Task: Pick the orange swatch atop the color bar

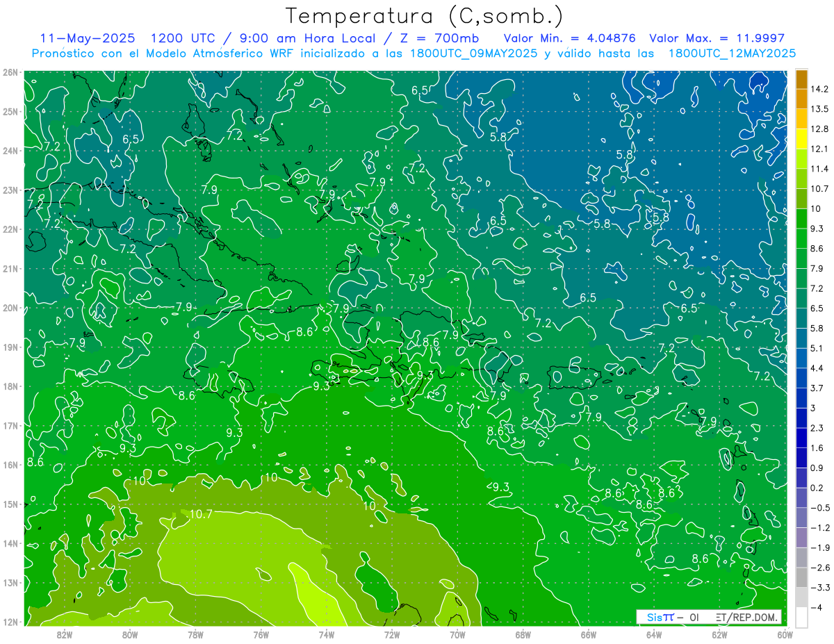Action: 801,79
